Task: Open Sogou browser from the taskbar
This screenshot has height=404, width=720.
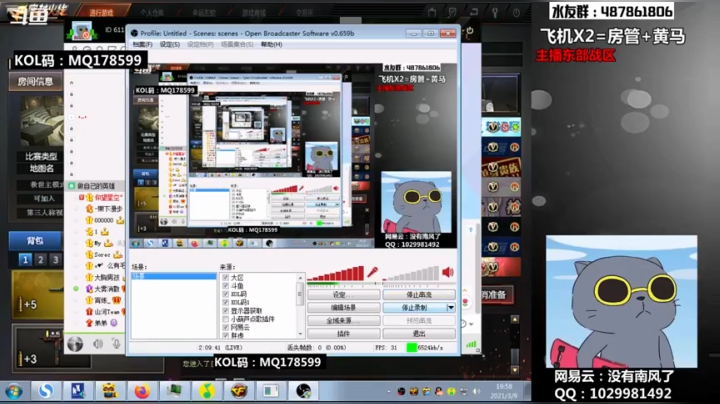Action: (45, 391)
